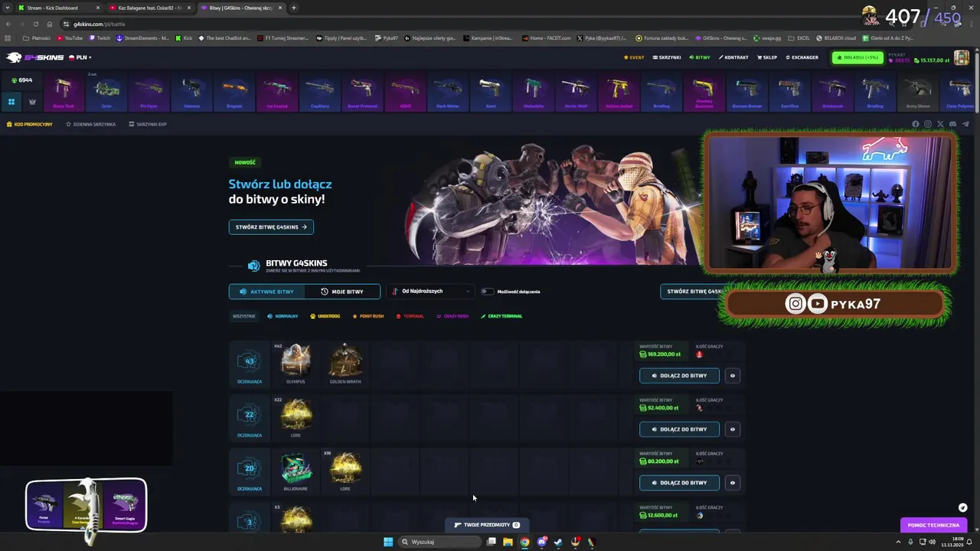Click the OLYMPUS case image
Screen dimensions: 980x551
pos(296,360)
